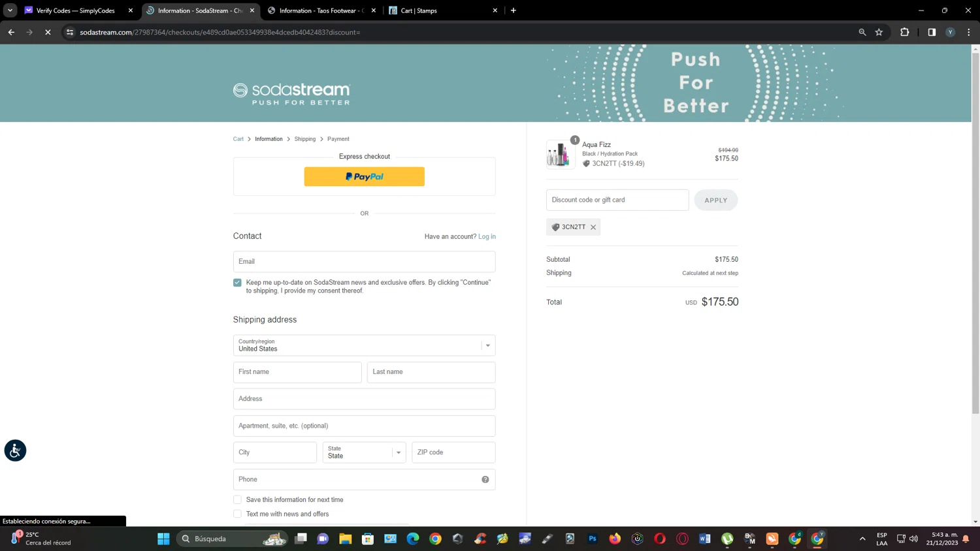This screenshot has width=980, height=551.
Task: Click the browser back arrow
Action: click(11, 32)
